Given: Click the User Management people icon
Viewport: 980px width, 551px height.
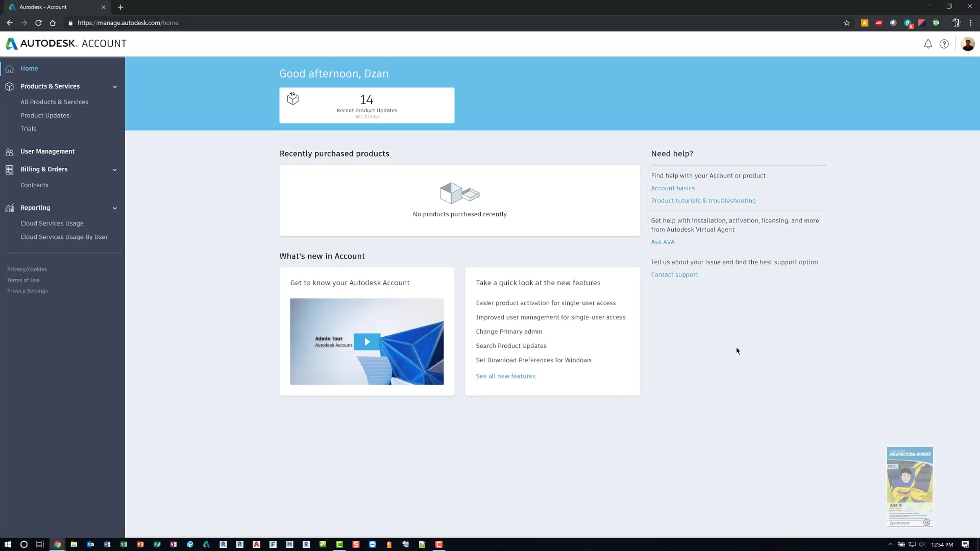Looking at the screenshot, I should pyautogui.click(x=10, y=152).
